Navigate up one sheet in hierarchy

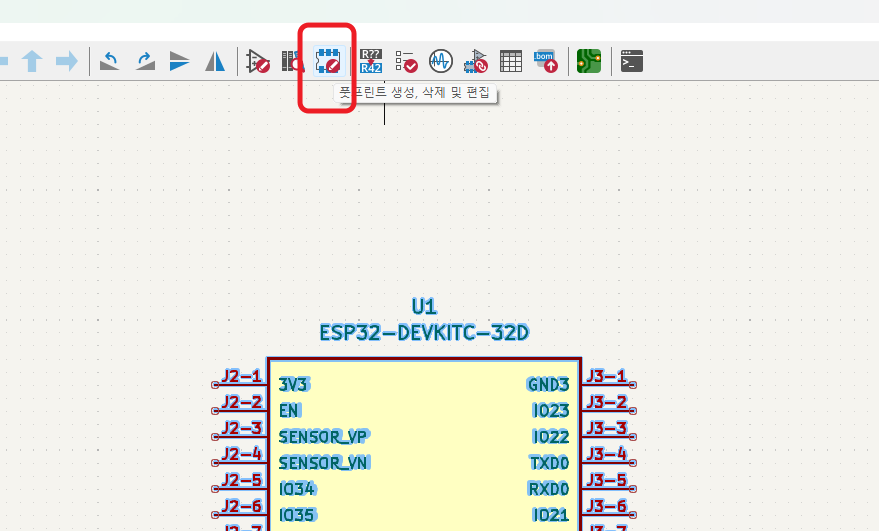[32, 61]
